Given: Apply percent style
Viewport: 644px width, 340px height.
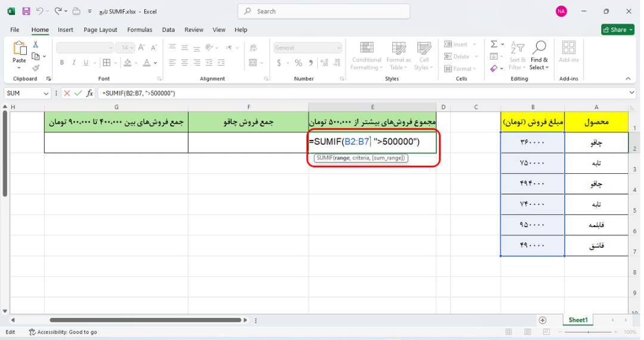Looking at the screenshot, I should [298, 63].
